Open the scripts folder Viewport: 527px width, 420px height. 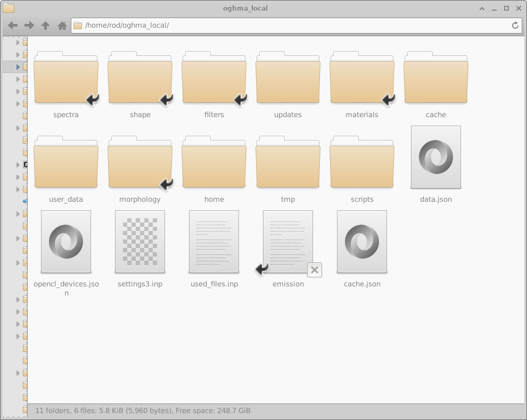pyautogui.click(x=362, y=162)
